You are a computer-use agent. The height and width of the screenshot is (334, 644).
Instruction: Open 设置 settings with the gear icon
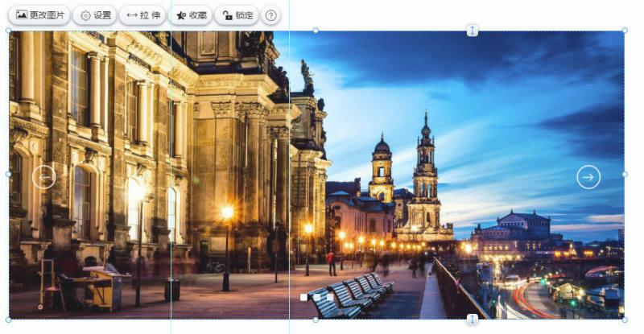[94, 15]
